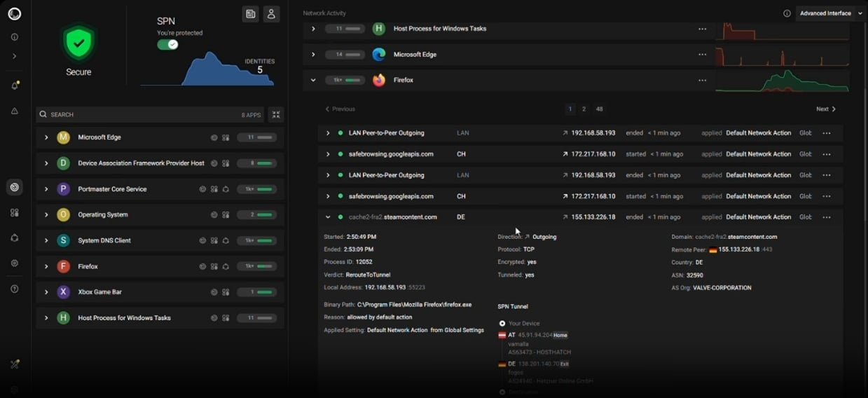Expand the sidebar with the arrow icon
The image size is (868, 398).
[15, 56]
